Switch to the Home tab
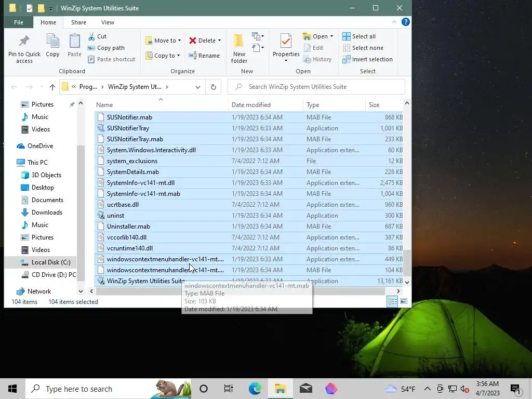Screen dimensions: 532x399 coord(48,22)
